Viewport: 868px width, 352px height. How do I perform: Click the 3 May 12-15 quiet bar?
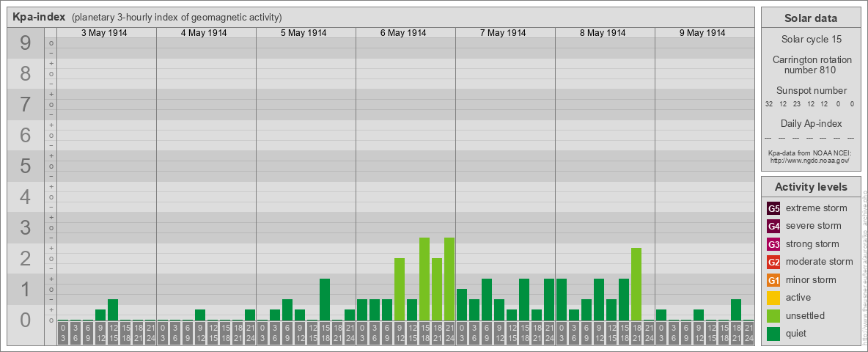point(113,310)
